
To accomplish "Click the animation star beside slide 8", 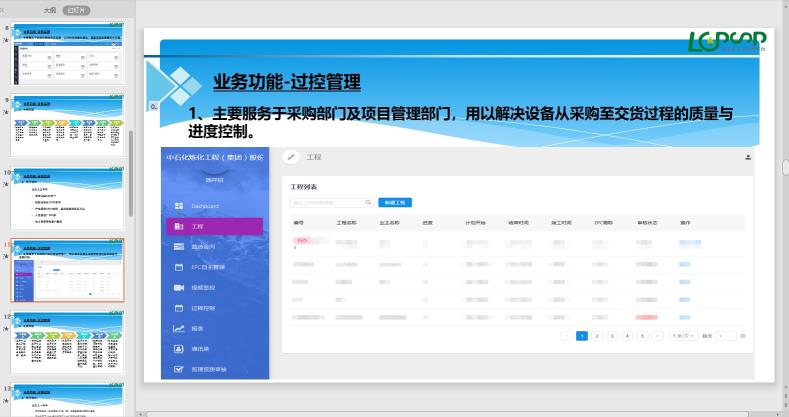I will [6, 39].
